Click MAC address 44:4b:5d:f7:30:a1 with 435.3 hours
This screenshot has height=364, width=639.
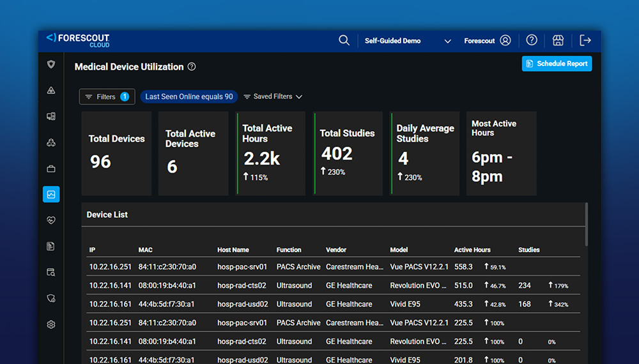pyautogui.click(x=166, y=304)
